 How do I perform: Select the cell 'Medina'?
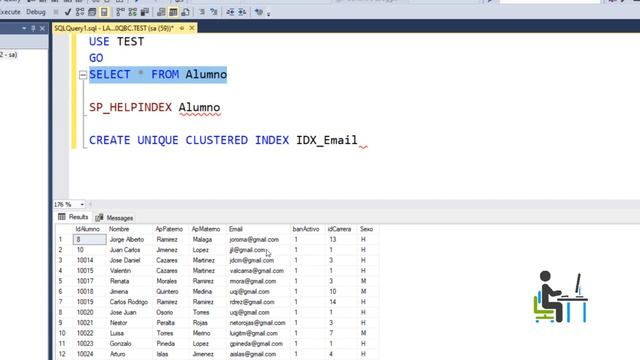pos(208,291)
